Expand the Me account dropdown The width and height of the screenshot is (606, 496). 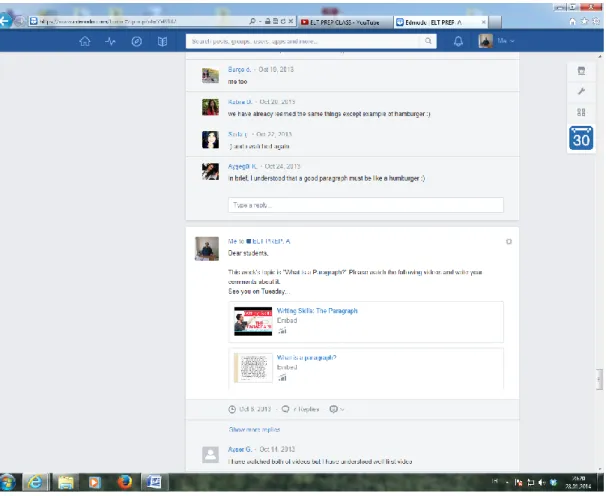coord(506,41)
